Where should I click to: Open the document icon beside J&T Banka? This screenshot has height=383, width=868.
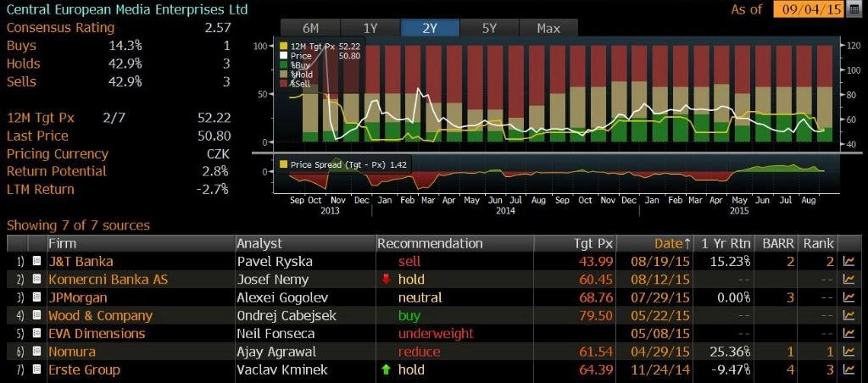[x=37, y=261]
